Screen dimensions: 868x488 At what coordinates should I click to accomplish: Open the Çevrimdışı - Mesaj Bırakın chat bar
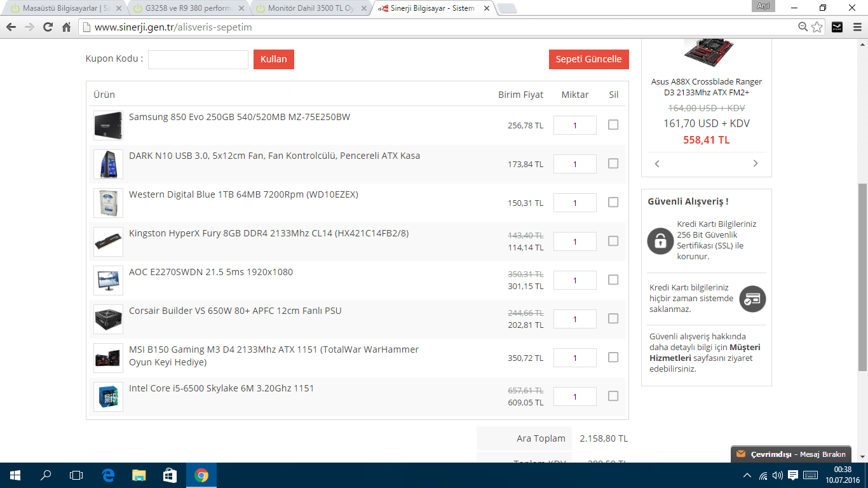(x=792, y=454)
